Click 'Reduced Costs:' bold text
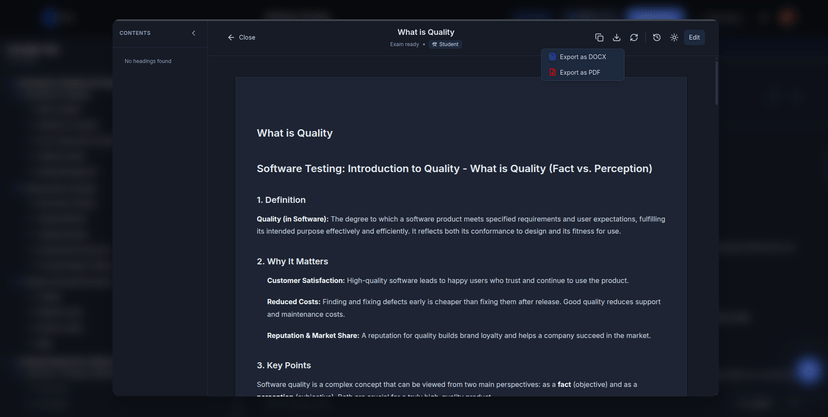The width and height of the screenshot is (828, 417). click(x=294, y=302)
